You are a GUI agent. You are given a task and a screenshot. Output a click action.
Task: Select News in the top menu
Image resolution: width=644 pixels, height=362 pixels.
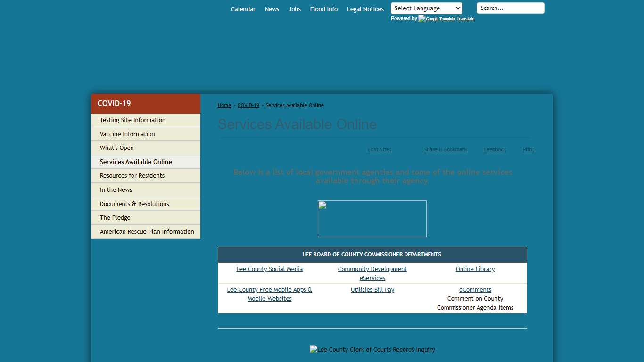point(272,9)
